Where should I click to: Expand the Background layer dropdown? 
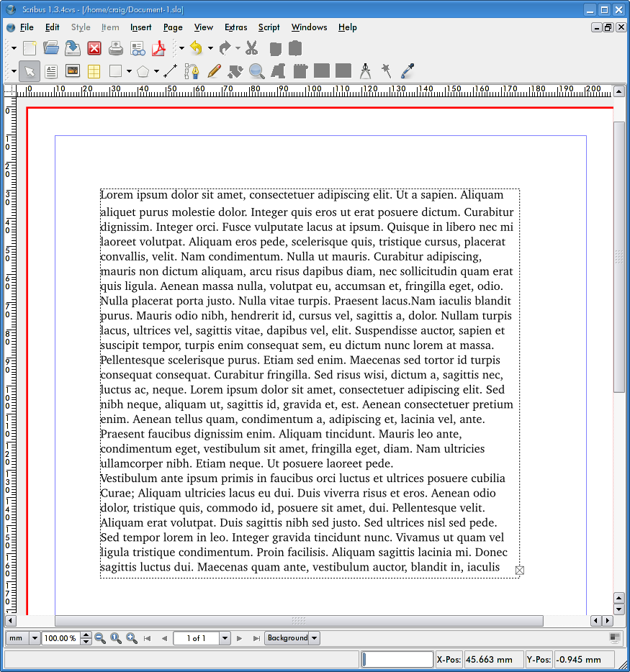pyautogui.click(x=314, y=638)
